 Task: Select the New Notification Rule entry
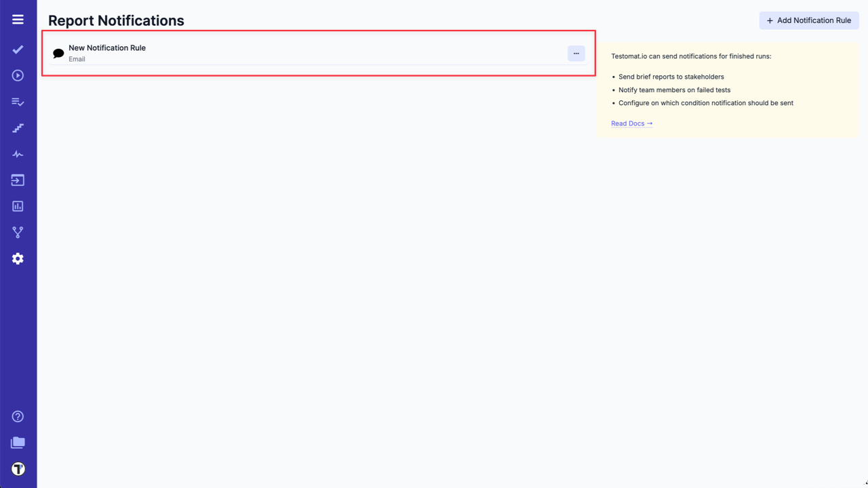coord(107,47)
